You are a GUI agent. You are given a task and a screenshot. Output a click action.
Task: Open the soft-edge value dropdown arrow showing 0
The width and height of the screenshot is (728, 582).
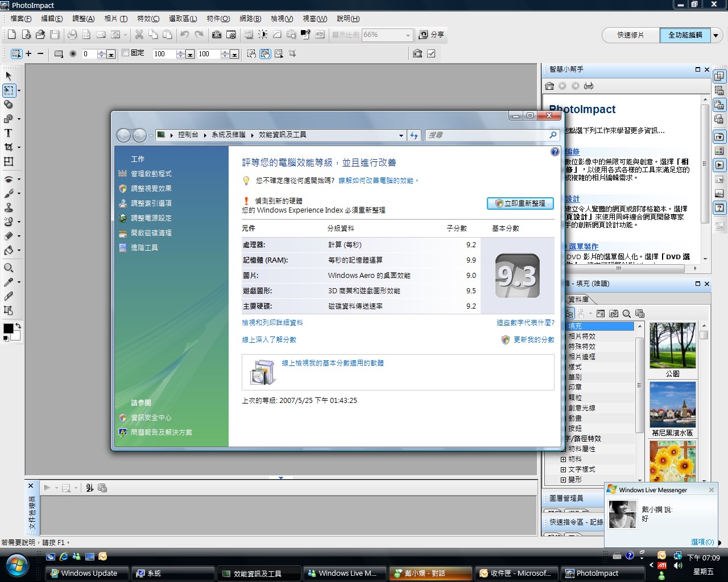pos(111,54)
